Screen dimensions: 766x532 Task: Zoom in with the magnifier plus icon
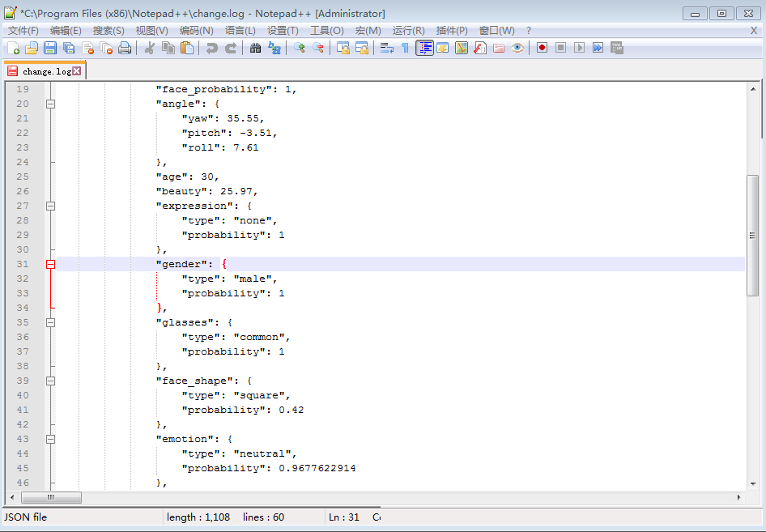(299, 48)
